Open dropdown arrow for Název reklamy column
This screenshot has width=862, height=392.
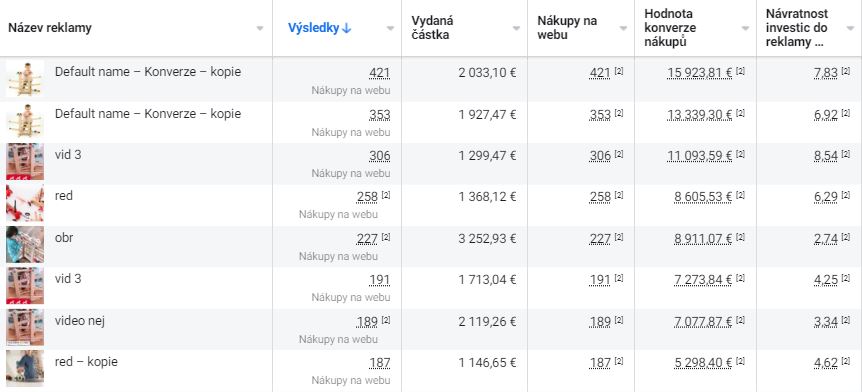(x=260, y=29)
